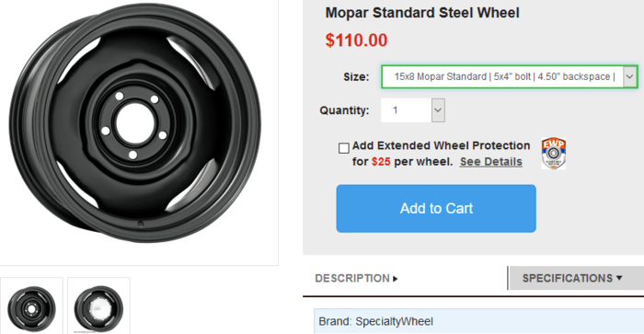This screenshot has width=644, height=334.
Task: Click the Quantity value box showing 1
Action: pyautogui.click(x=407, y=110)
